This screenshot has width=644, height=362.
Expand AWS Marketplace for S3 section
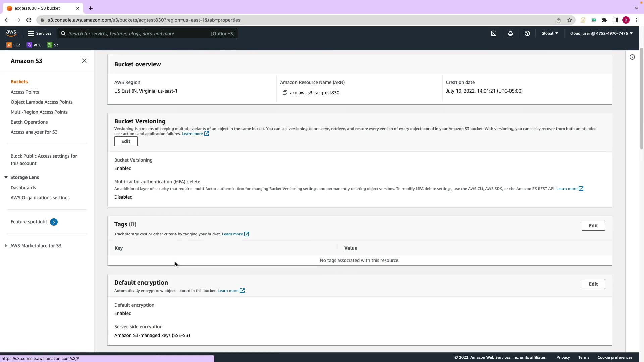pyautogui.click(x=6, y=246)
